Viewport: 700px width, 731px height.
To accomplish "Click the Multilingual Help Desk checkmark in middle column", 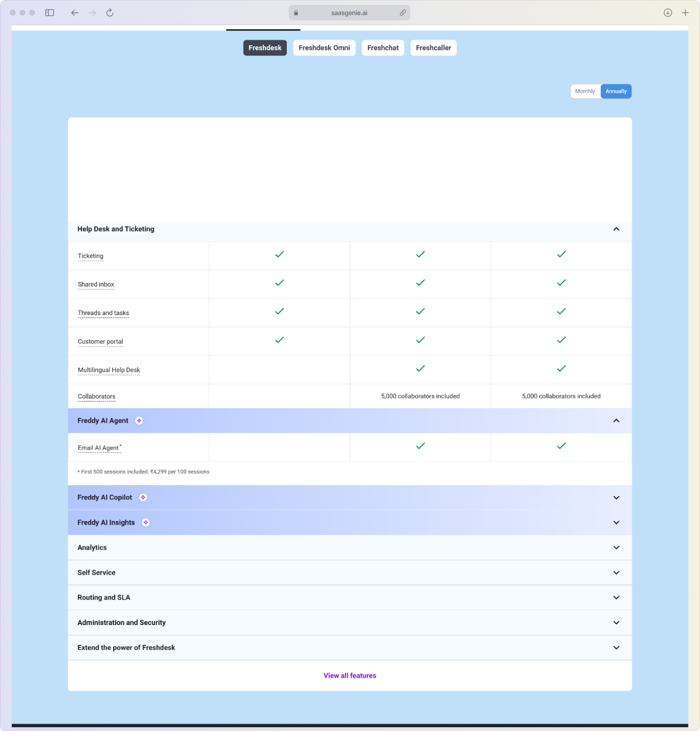I will (420, 369).
